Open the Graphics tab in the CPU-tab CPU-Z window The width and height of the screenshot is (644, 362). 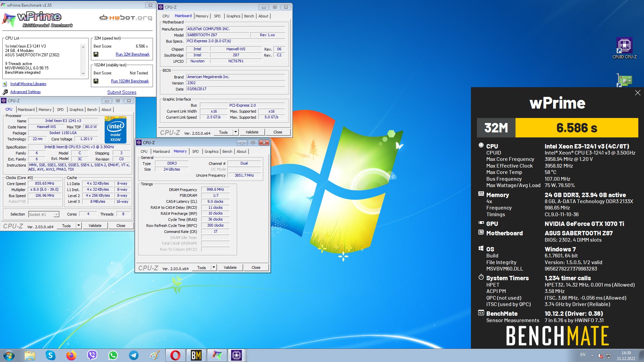coord(76,110)
